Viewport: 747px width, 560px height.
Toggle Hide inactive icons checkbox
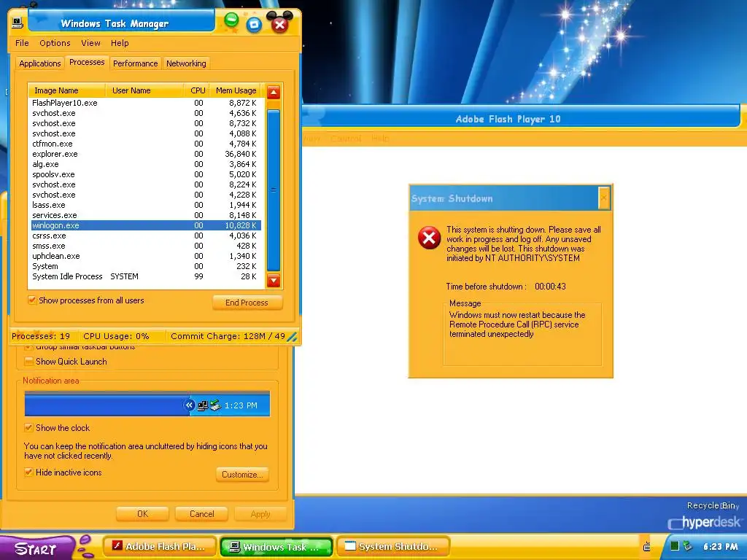[x=28, y=472]
